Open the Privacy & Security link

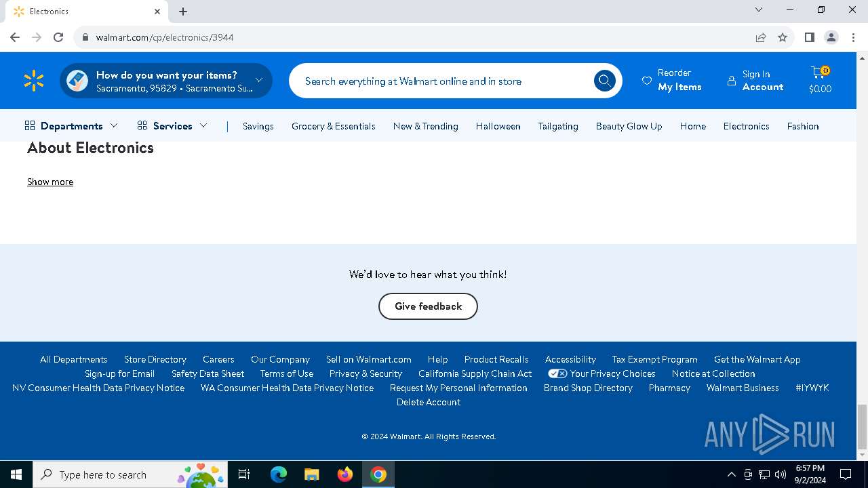[366, 373]
